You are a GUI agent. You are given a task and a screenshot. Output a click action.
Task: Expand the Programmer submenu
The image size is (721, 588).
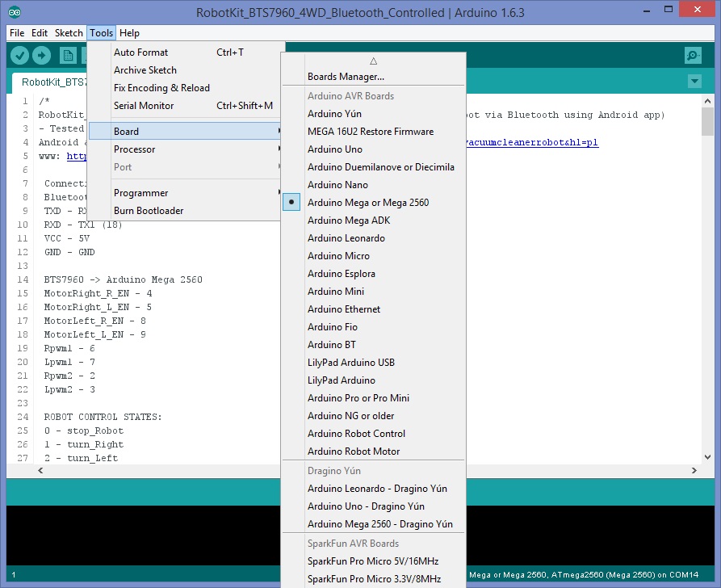point(184,193)
